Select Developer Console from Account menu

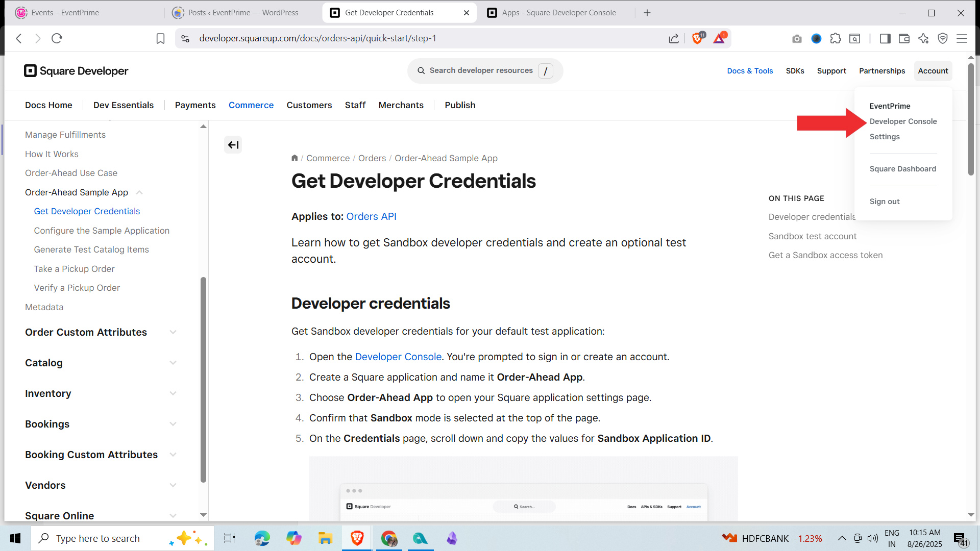[903, 121]
